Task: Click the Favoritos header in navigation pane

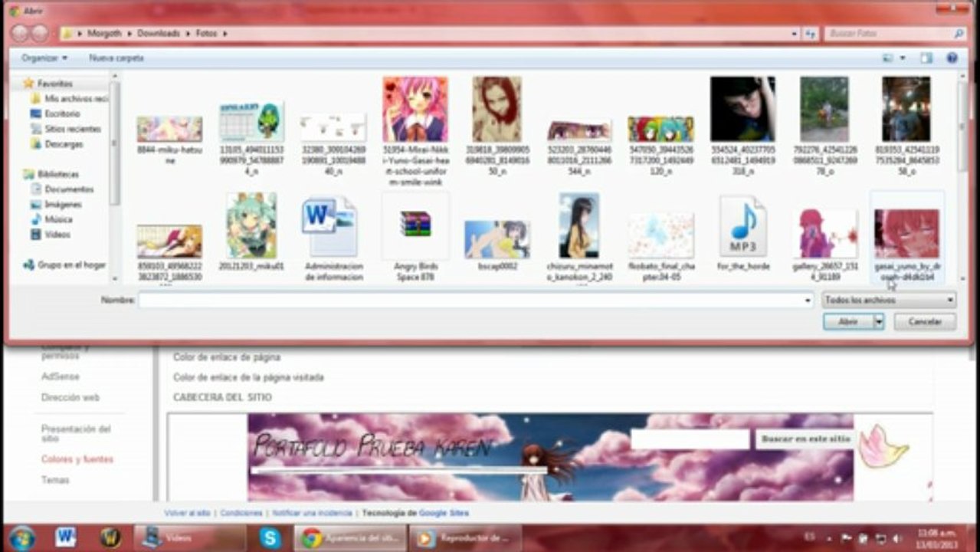Action: [54, 83]
